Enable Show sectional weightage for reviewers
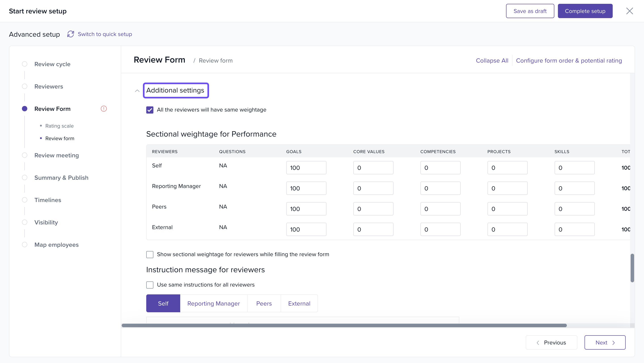This screenshot has height=363, width=644. 150,254
